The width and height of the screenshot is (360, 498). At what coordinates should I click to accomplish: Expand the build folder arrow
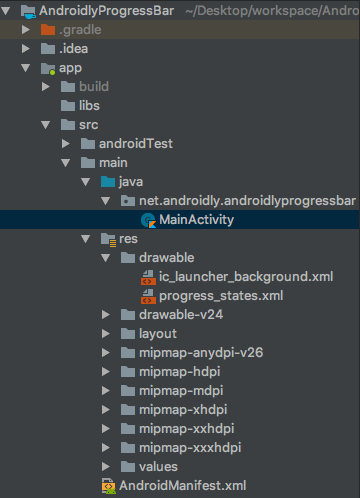click(x=46, y=87)
